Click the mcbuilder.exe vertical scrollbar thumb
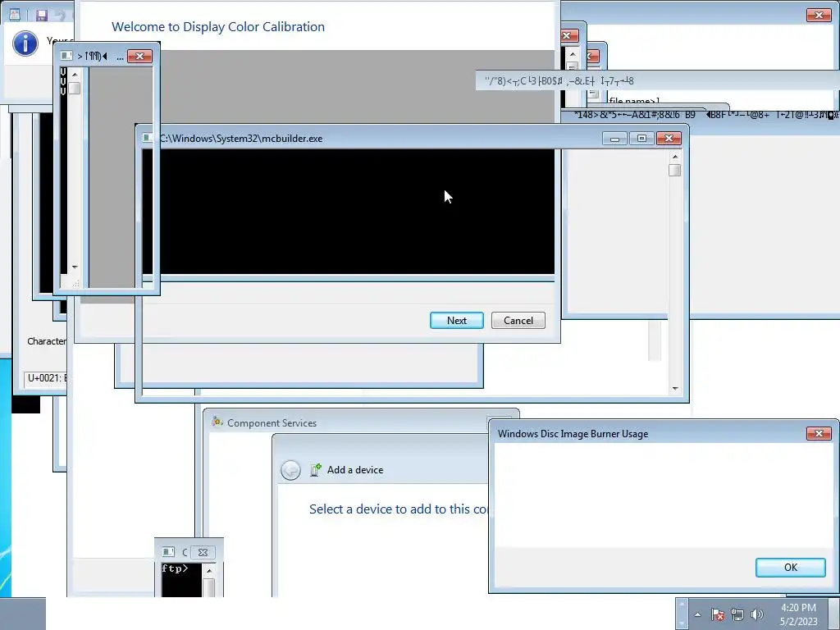This screenshot has width=840, height=630. [x=675, y=170]
